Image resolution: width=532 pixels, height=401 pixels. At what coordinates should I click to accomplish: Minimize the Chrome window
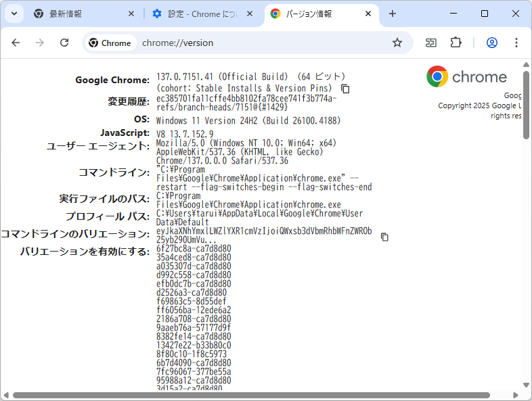point(453,14)
